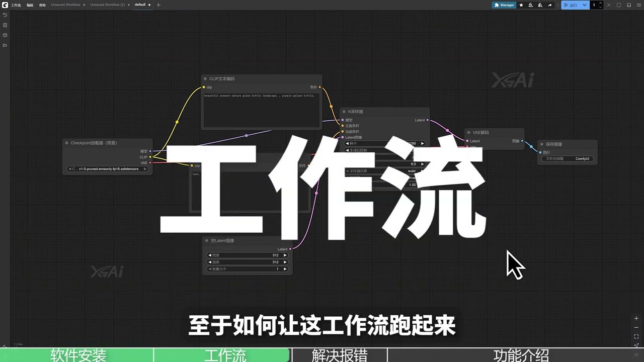Increase 高度 with its right arrow
Image resolution: width=644 pixels, height=362 pixels.
tap(285, 262)
